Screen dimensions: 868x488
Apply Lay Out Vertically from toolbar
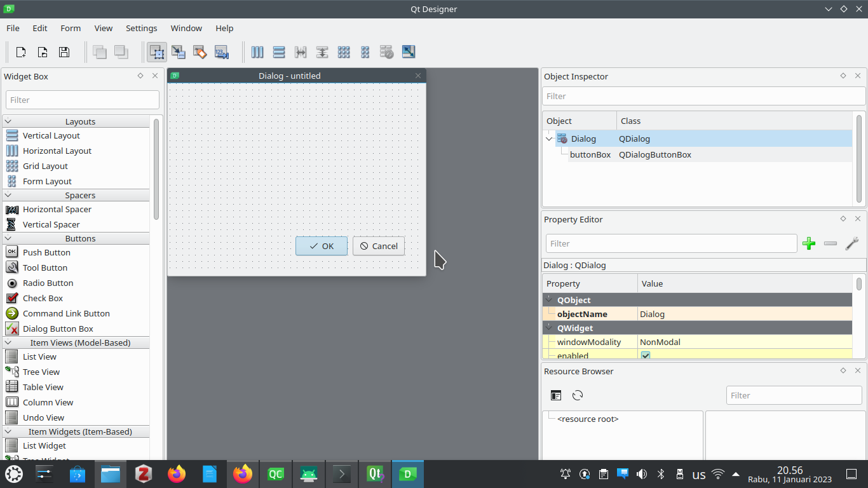click(279, 52)
